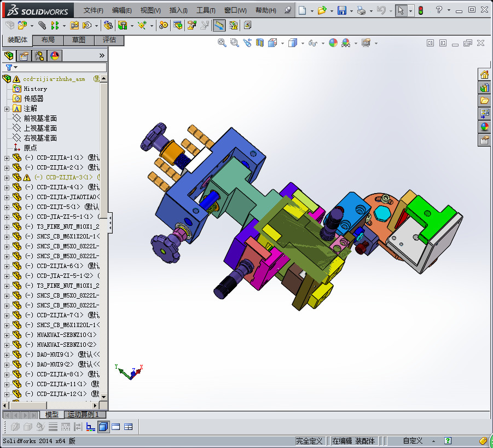493x448 pixels.
Task: Open the DisplayManager color ball tab
Action: click(x=55, y=56)
